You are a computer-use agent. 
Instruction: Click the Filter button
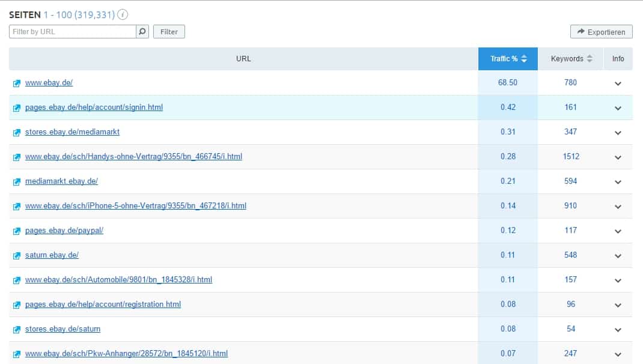point(169,32)
